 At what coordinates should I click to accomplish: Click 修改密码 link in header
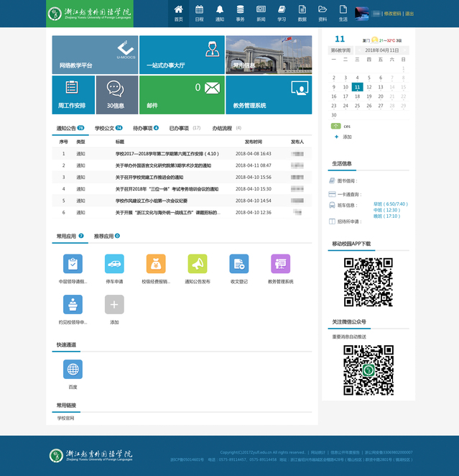[392, 14]
